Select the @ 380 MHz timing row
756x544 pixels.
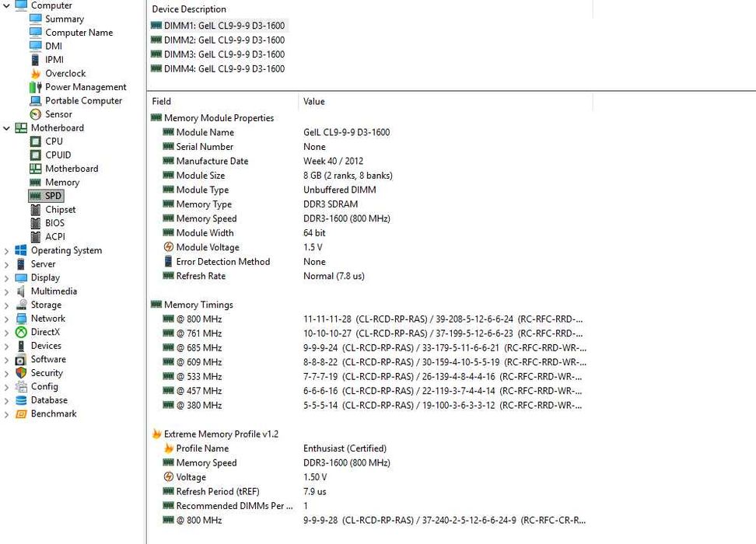click(x=369, y=405)
